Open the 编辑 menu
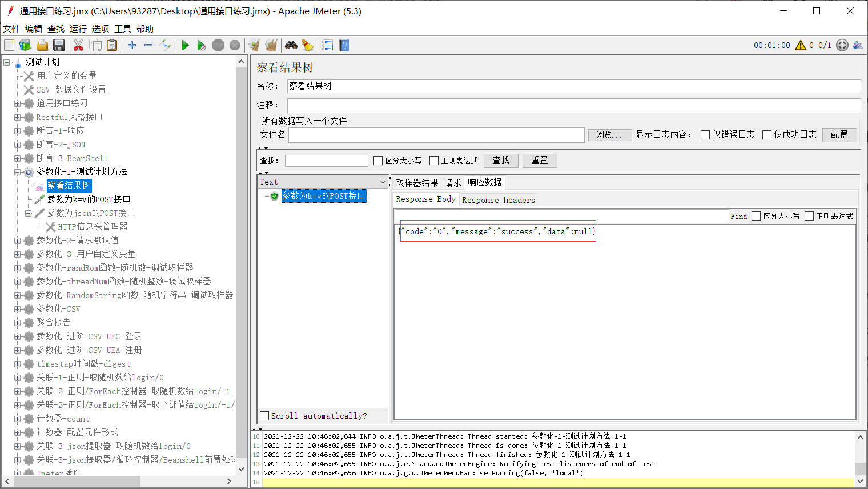The image size is (868, 489). click(x=34, y=29)
